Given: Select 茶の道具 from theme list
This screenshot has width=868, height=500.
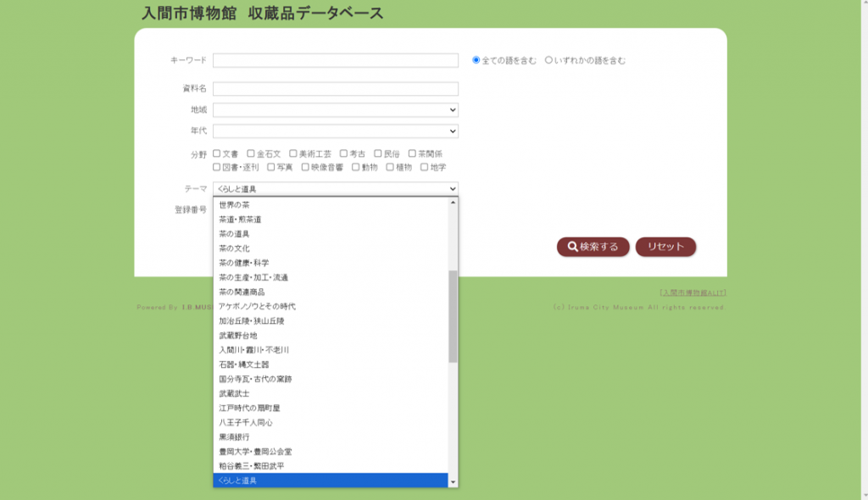Looking at the screenshot, I should 235,234.
